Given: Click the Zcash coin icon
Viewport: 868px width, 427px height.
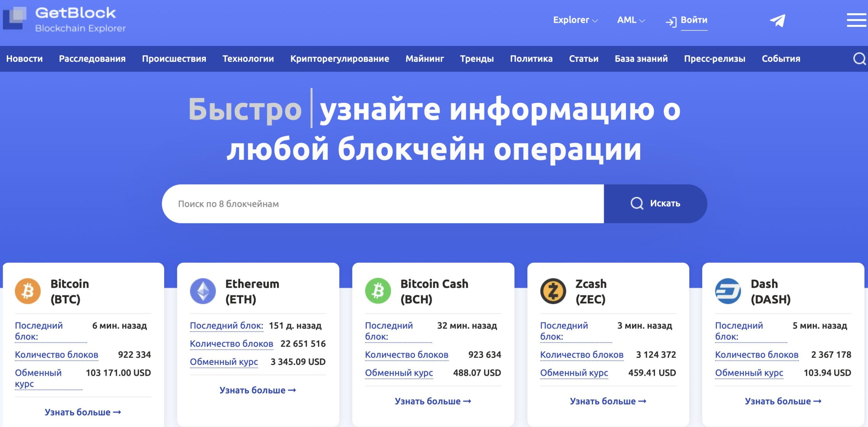Looking at the screenshot, I should click(x=553, y=291).
